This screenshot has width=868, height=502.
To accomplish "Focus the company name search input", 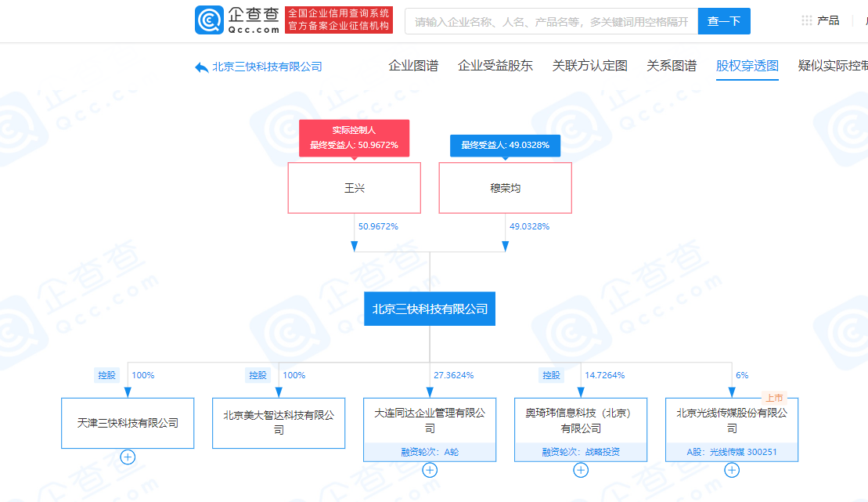I will pos(550,22).
